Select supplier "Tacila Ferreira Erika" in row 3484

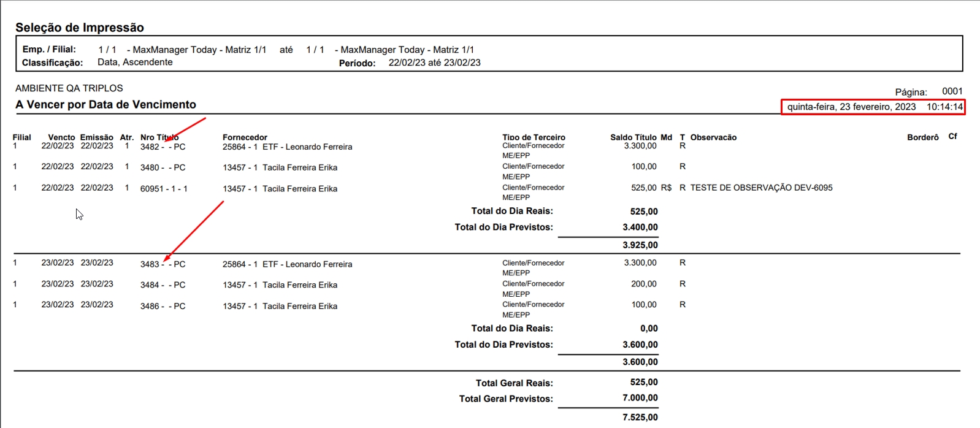coord(300,285)
